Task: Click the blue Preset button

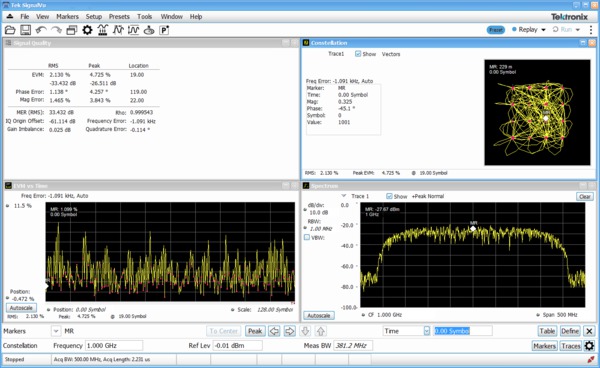Action: pos(496,30)
